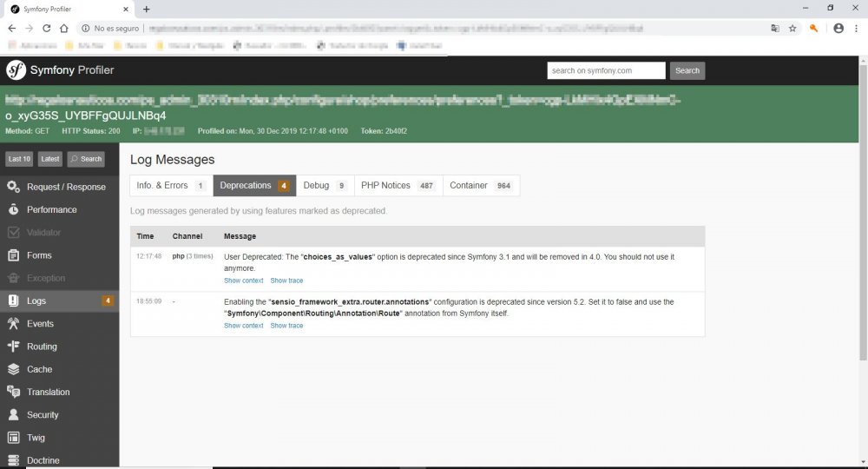Click the 12:17:48 time cell

149,256
